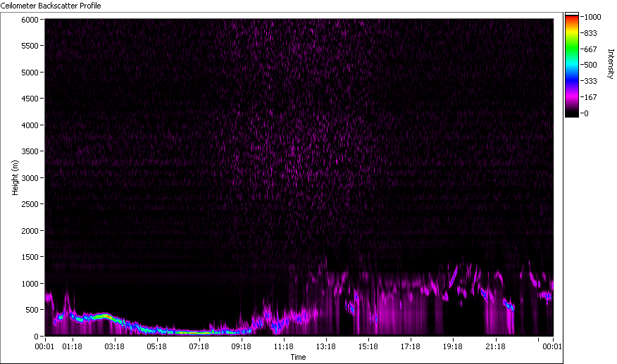This screenshot has height=364, width=617.
Task: Click the 4000 height tick label
Action: point(30,125)
